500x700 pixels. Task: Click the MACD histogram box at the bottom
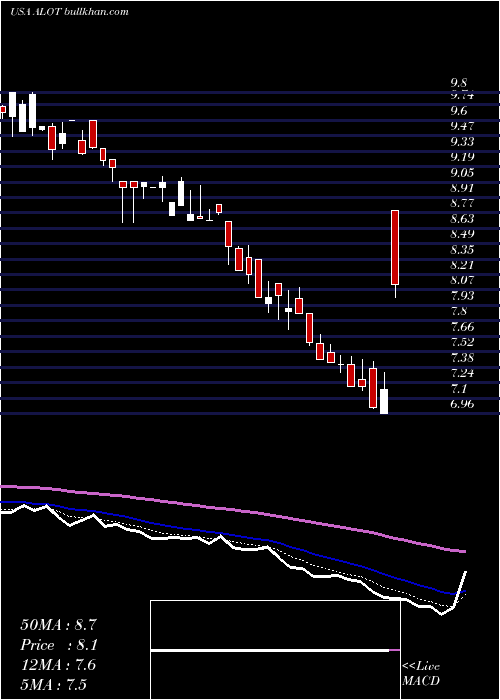[x=275, y=650]
